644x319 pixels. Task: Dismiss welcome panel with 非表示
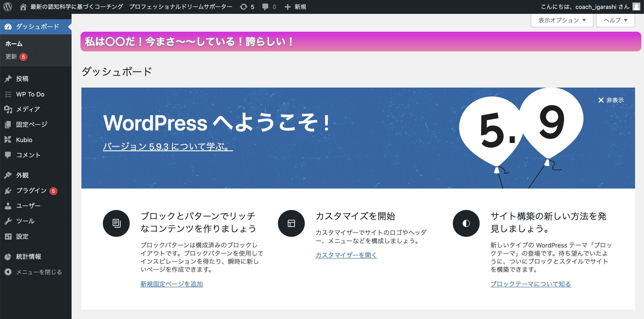[611, 100]
